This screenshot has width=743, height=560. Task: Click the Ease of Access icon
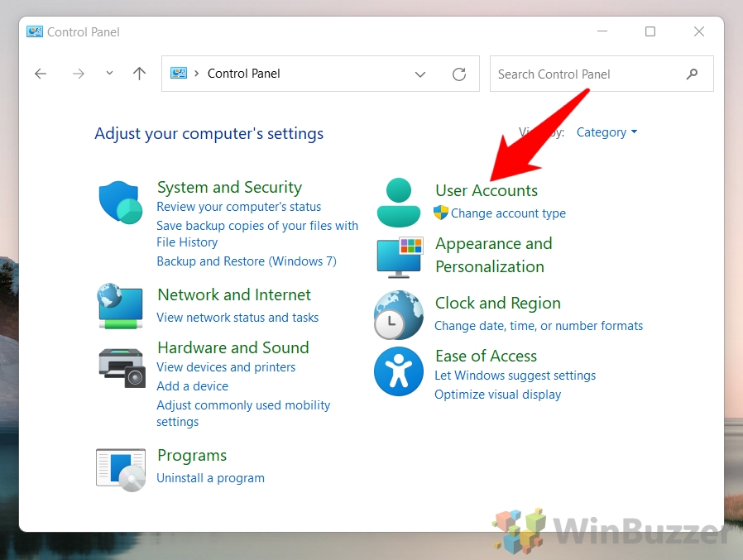point(399,371)
